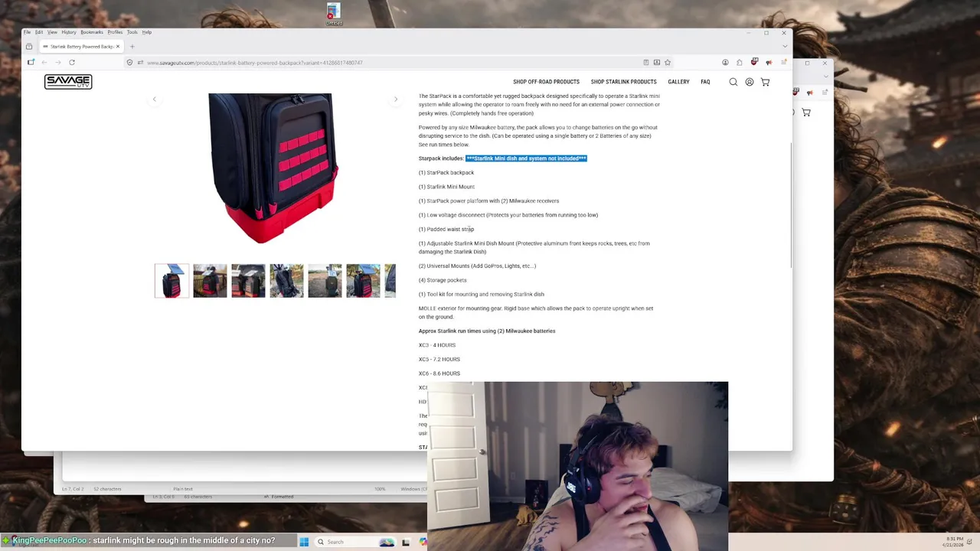
Task: Select the third product thumbnail
Action: click(248, 281)
